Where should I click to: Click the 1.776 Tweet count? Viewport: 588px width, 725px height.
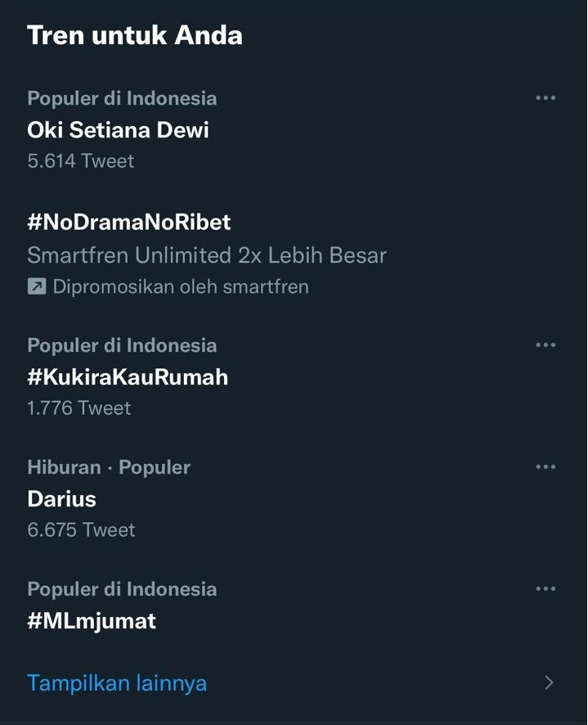coord(79,408)
